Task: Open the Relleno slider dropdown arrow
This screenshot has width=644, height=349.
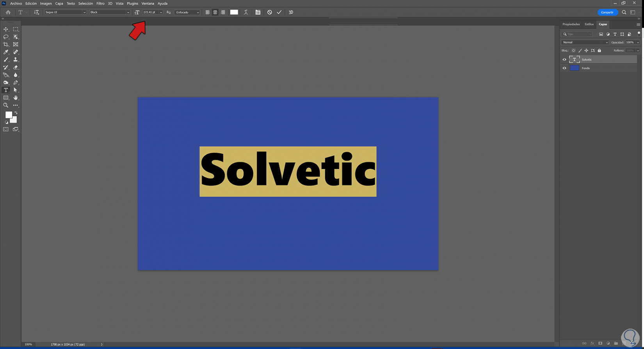Action: point(638,51)
